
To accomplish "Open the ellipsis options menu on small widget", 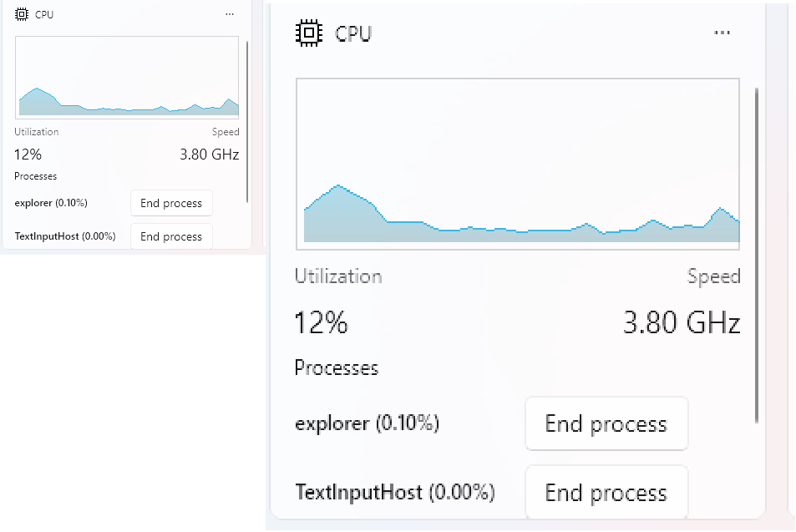I will (x=229, y=13).
